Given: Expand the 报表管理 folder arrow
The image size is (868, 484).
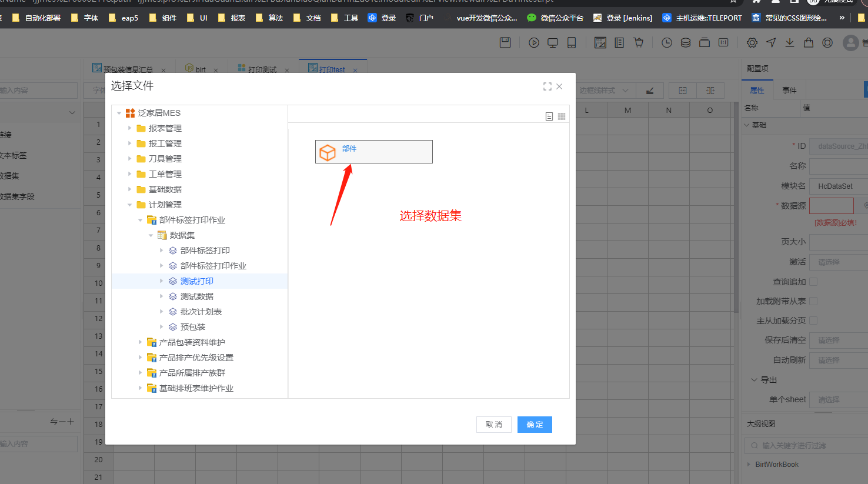Looking at the screenshot, I should coord(130,128).
